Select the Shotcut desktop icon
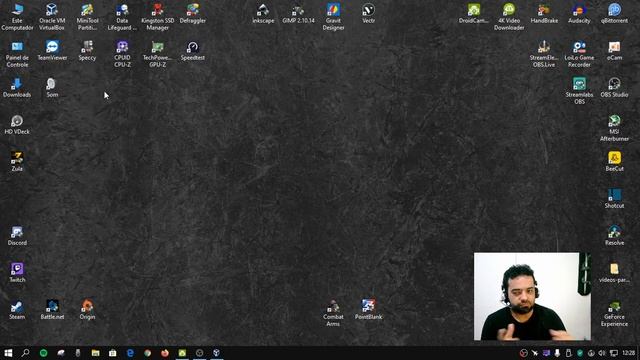The image size is (640, 360). [614, 199]
